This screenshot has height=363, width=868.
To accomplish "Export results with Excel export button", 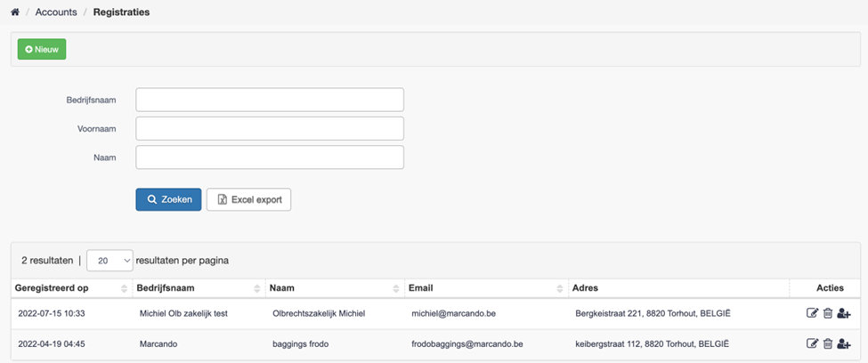I will tap(248, 200).
